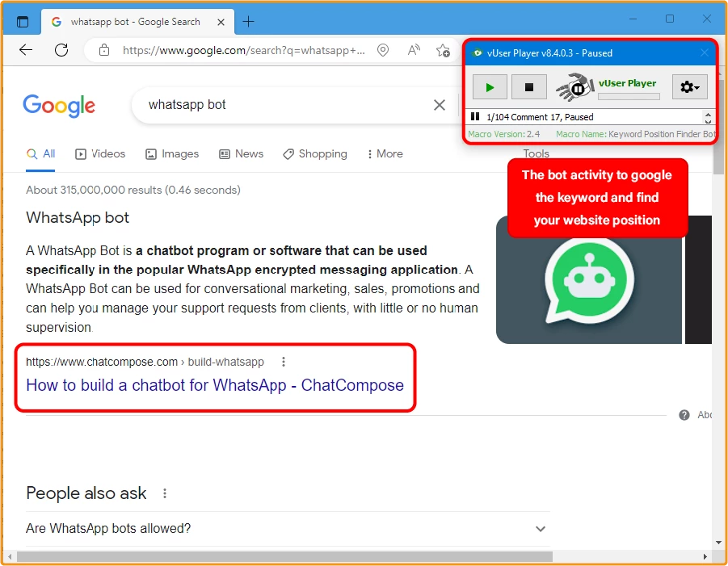This screenshot has width=728, height=566.
Task: Click the About featured snippets help icon
Action: 684,415
